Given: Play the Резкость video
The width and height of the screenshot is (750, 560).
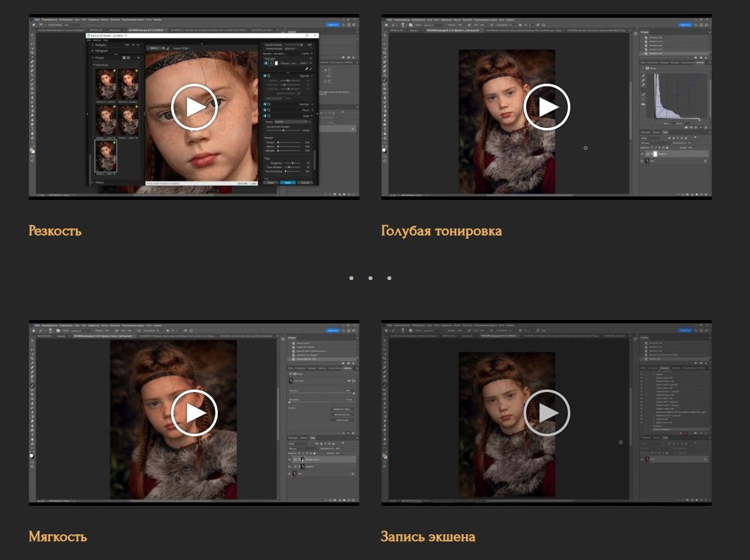Looking at the screenshot, I should [194, 106].
